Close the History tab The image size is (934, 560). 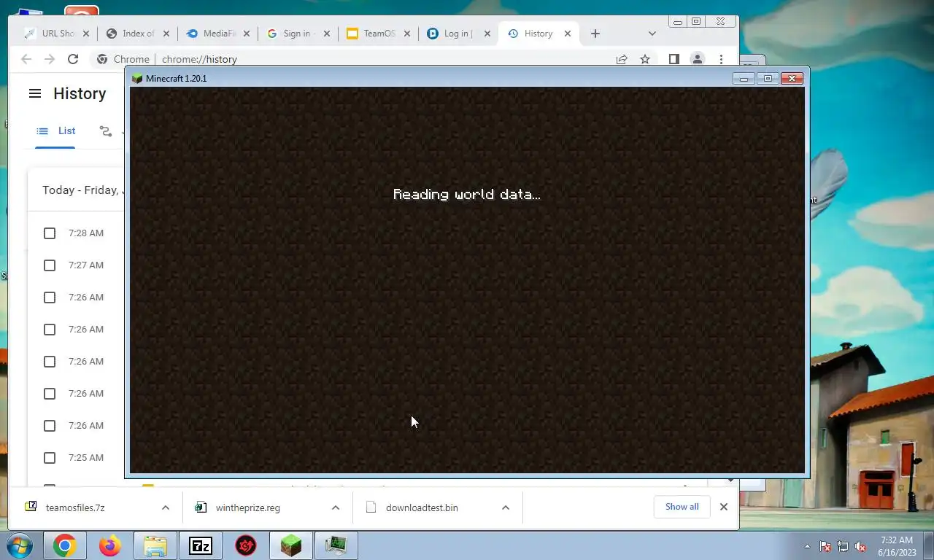tap(567, 34)
